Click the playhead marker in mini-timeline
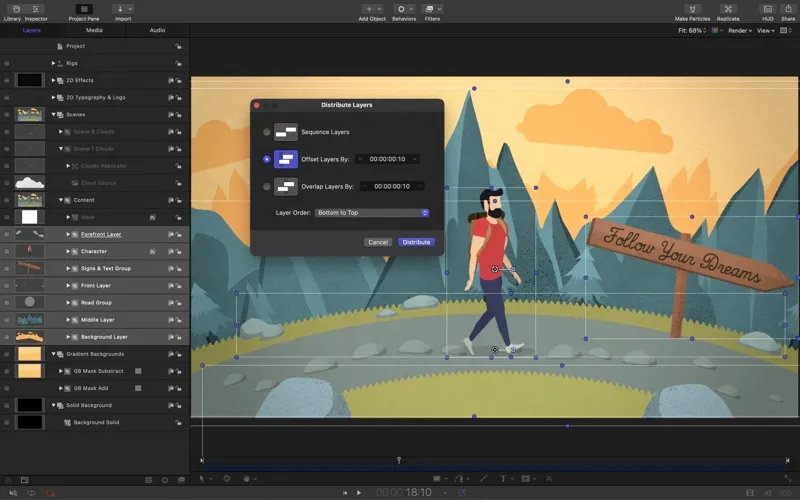800x500 pixels. coord(399,460)
